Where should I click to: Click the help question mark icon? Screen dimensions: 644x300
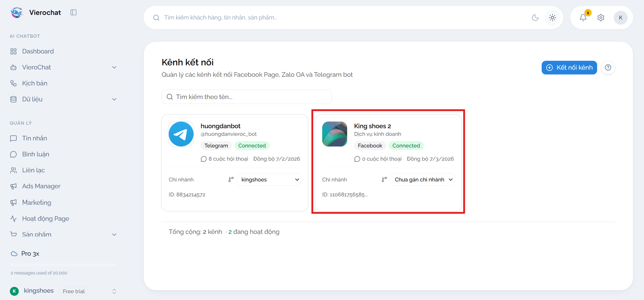[x=608, y=67]
